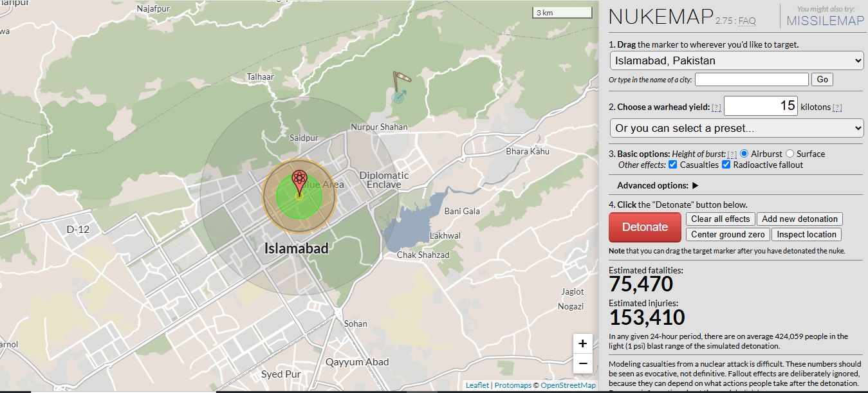Open the MISSILEMAP link
This screenshot has width=868, height=393.
(825, 21)
